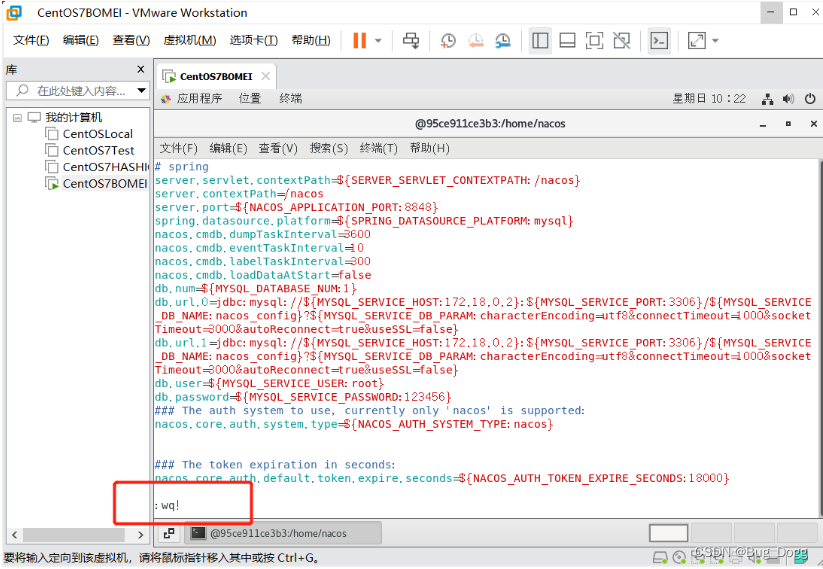Click the VMware Workstation logo icon
The image size is (823, 569).
coord(15,12)
